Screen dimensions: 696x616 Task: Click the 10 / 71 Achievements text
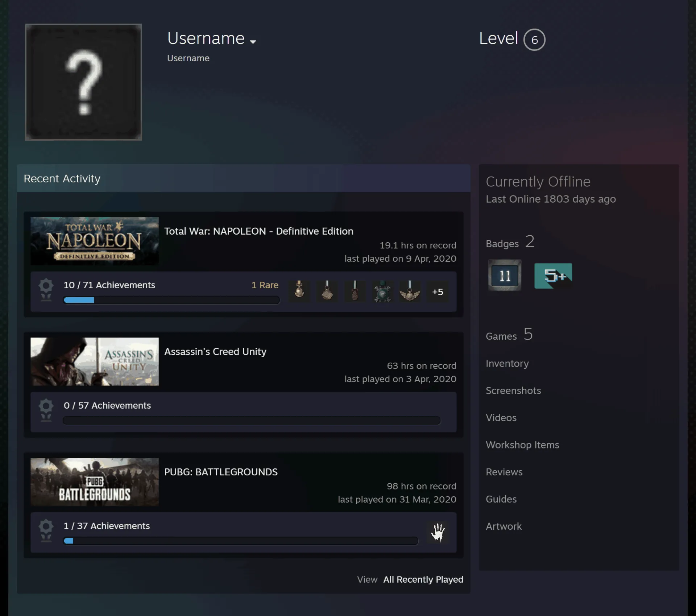109,285
